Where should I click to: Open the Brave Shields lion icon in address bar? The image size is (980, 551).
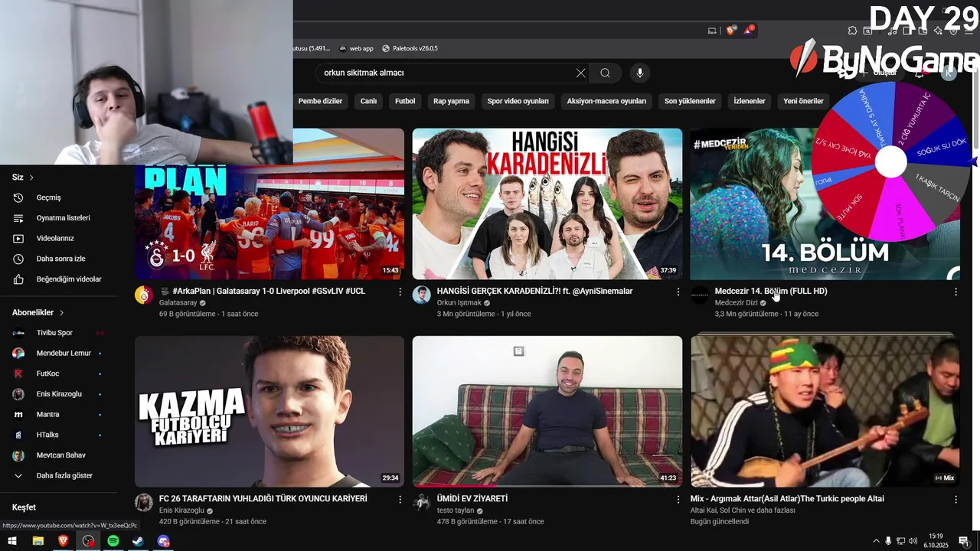pyautogui.click(x=730, y=31)
